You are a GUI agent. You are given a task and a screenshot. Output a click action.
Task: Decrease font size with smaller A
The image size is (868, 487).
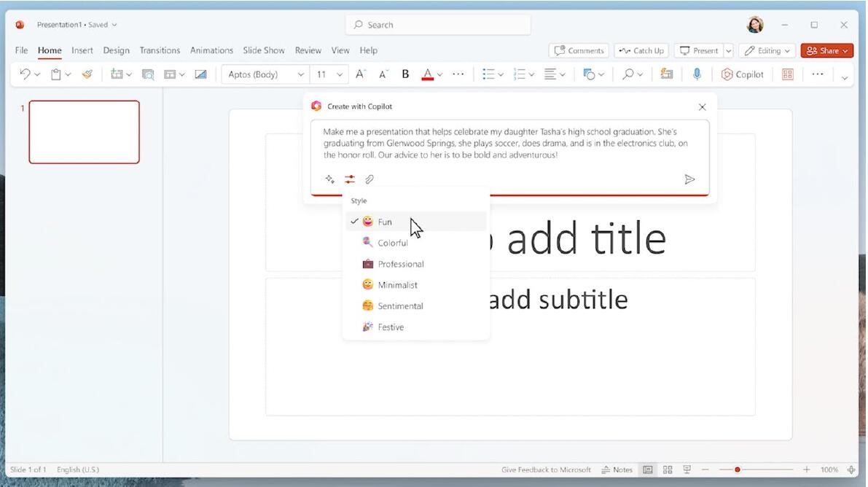pos(383,74)
